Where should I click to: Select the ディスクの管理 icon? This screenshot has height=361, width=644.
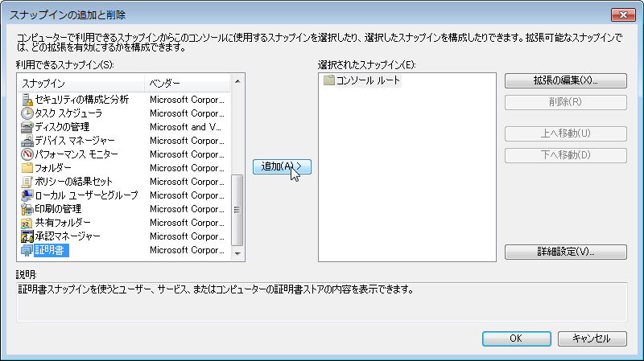27,127
